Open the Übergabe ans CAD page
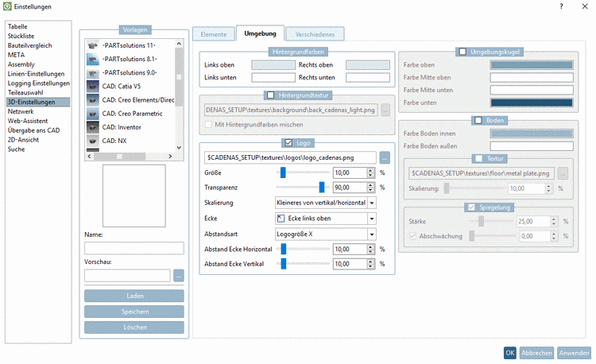Viewport: 596px width, 364px height. coord(34,130)
